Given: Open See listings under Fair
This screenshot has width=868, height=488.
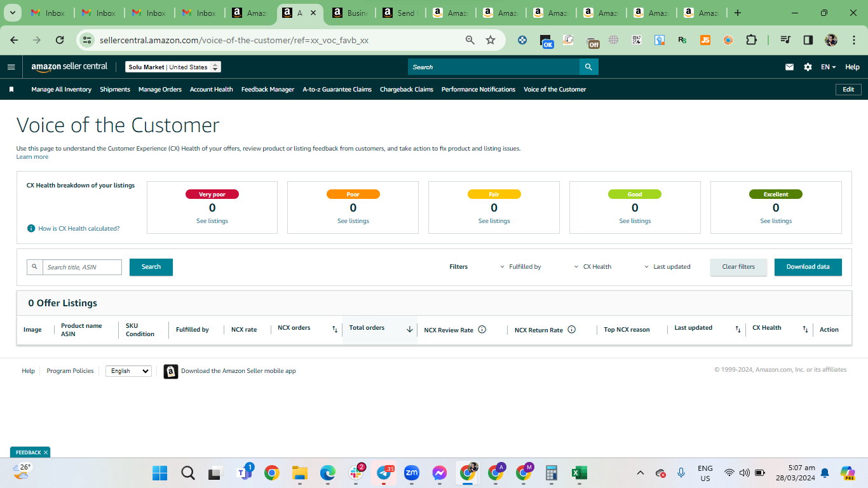Looking at the screenshot, I should click(x=494, y=221).
